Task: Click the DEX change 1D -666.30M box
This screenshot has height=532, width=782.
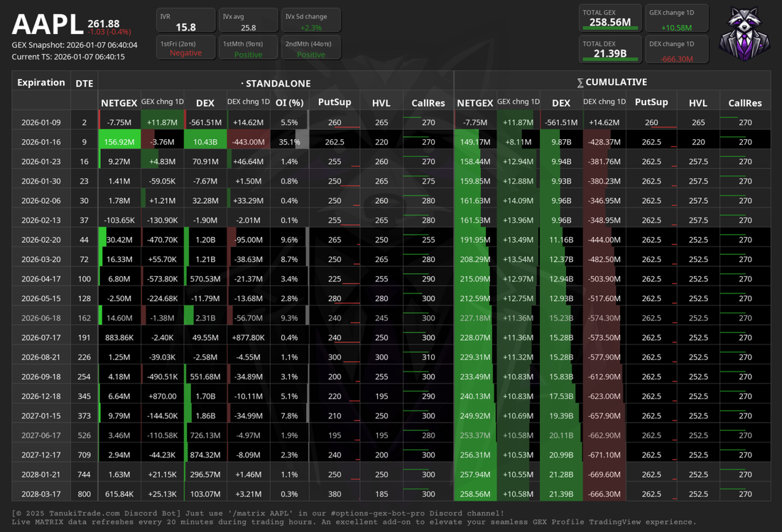Action: 677,49
